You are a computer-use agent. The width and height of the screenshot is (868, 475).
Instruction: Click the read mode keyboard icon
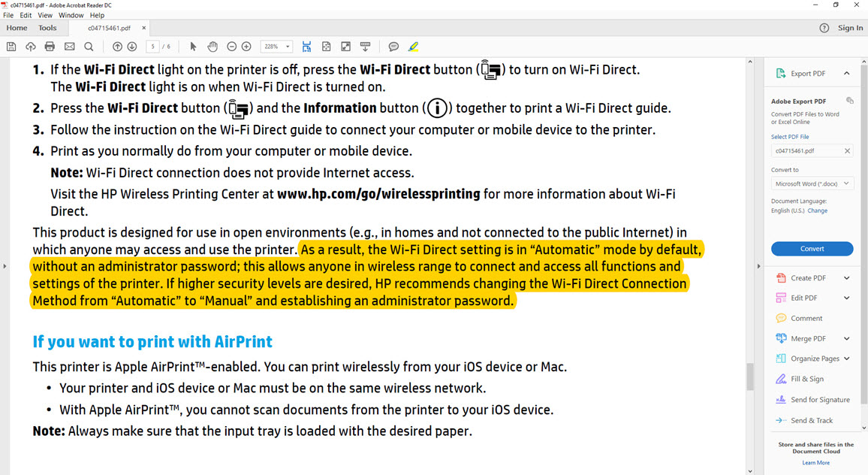click(x=366, y=47)
